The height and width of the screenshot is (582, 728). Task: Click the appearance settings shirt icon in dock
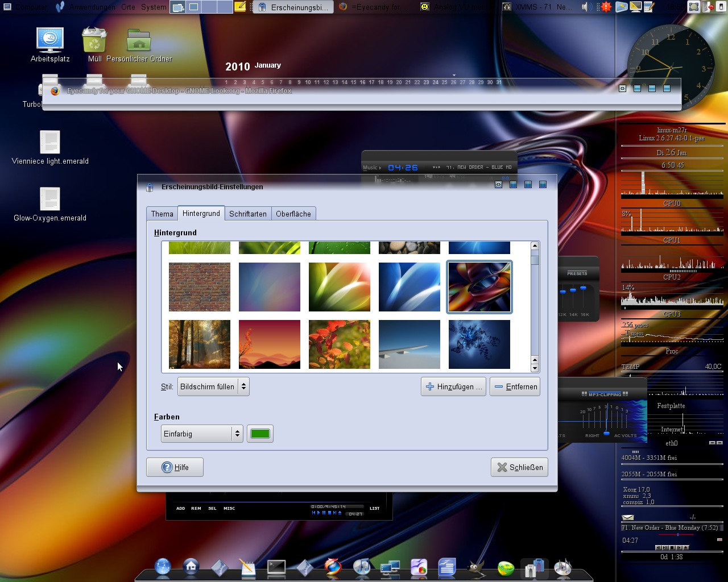point(533,568)
